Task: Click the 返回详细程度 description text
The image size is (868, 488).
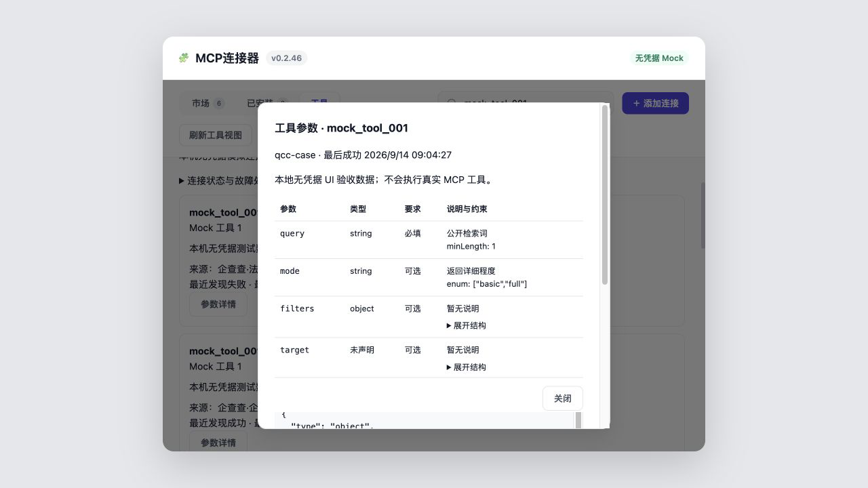Action: pyautogui.click(x=471, y=270)
